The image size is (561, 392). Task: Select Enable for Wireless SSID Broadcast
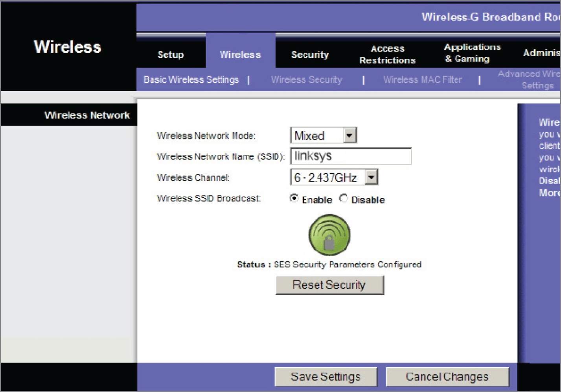click(294, 198)
